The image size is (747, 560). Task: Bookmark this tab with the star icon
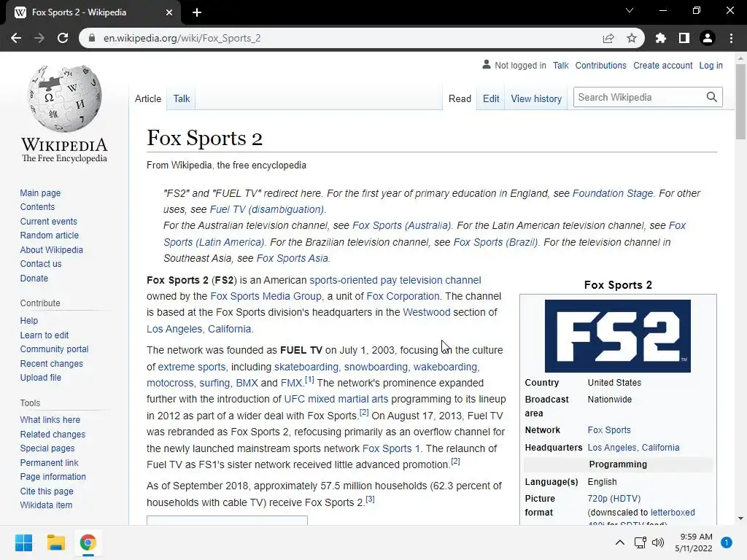pos(632,38)
